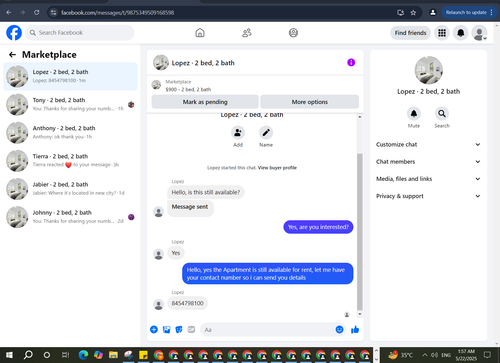
Task: Attach a file with the photo icon
Action: (x=166, y=330)
